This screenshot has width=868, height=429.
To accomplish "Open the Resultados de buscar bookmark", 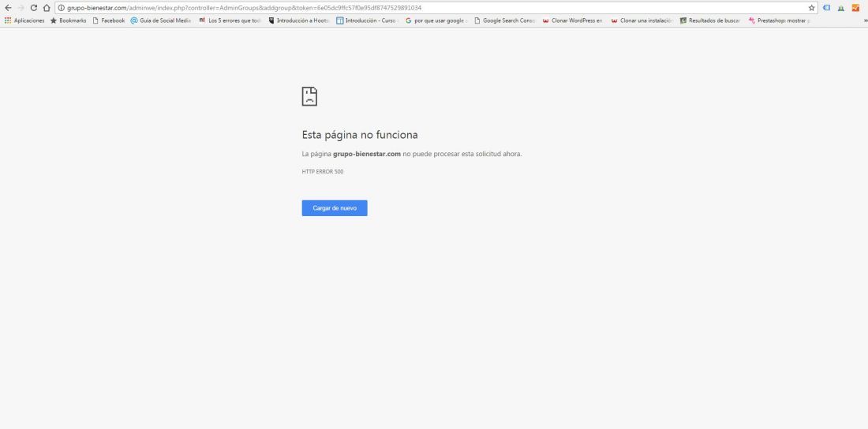I will [710, 21].
